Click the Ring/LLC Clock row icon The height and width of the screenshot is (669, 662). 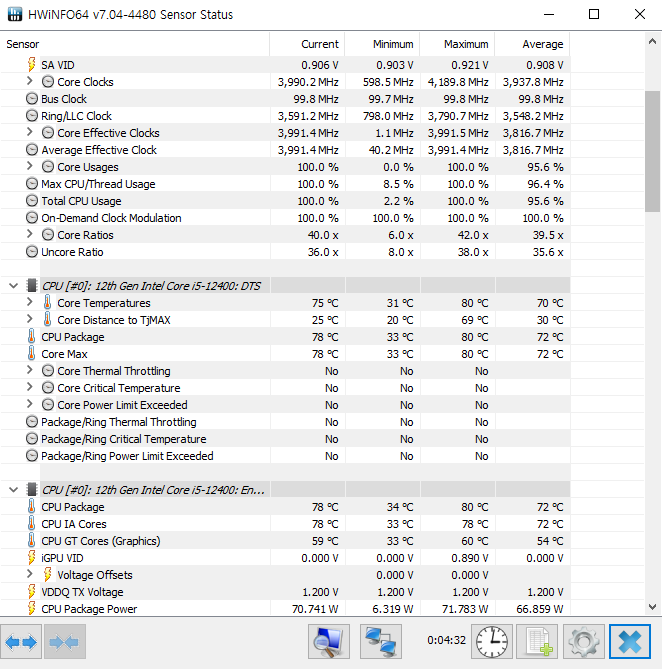[x=32, y=116]
